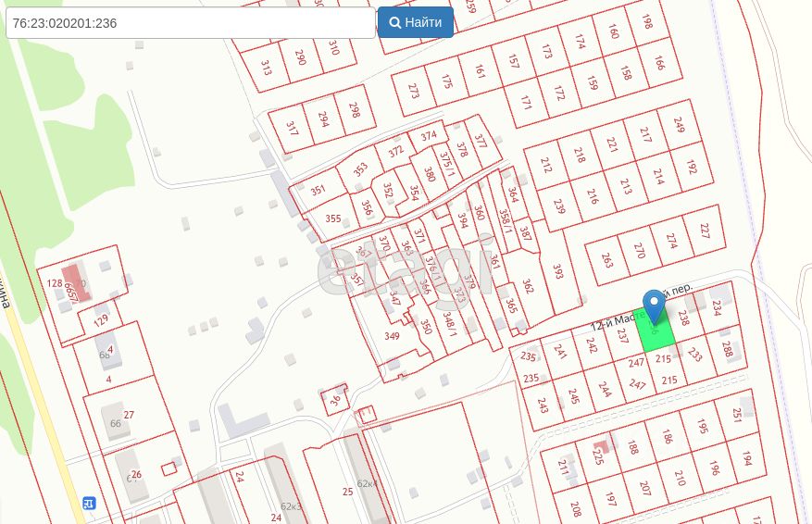Select parcel labeled 173
The width and height of the screenshot is (812, 524).
pyautogui.click(x=547, y=51)
